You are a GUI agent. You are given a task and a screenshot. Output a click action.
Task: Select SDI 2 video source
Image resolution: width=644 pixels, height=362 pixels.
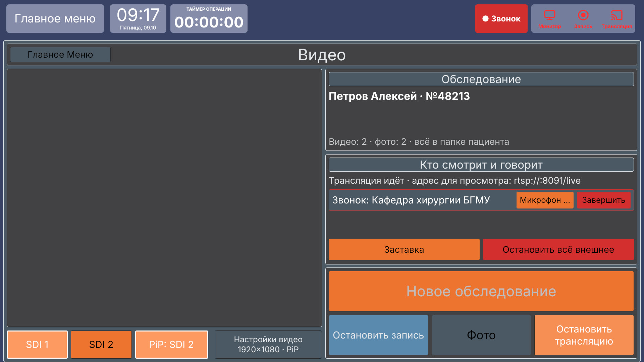pos(101,344)
